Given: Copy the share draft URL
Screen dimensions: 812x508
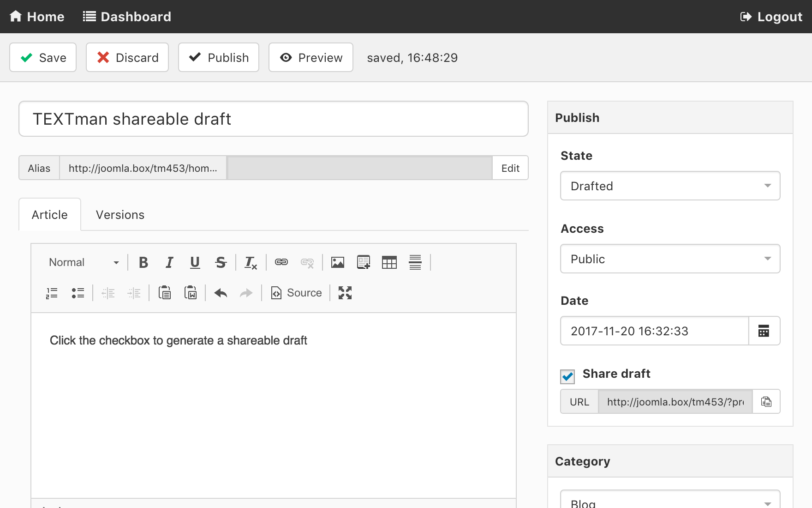Looking at the screenshot, I should (x=766, y=402).
